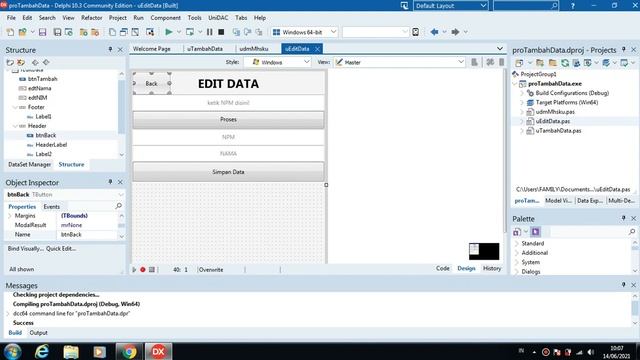Click the View Unit toolbar icon
The width and height of the screenshot is (640, 360).
(112, 32)
